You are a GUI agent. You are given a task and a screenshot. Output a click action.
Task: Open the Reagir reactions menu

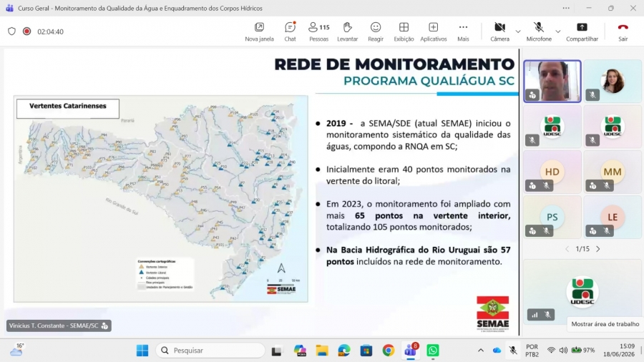click(x=376, y=31)
